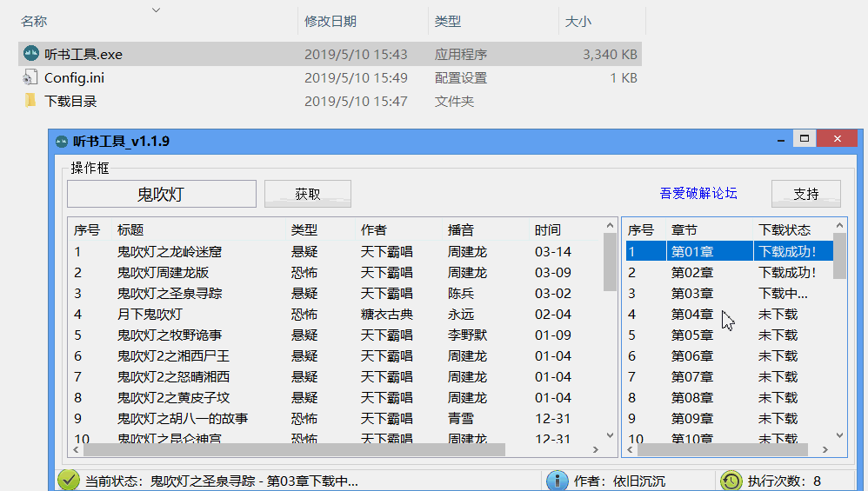Select book 鬼吹灯2之黄皮子坟

(x=173, y=397)
